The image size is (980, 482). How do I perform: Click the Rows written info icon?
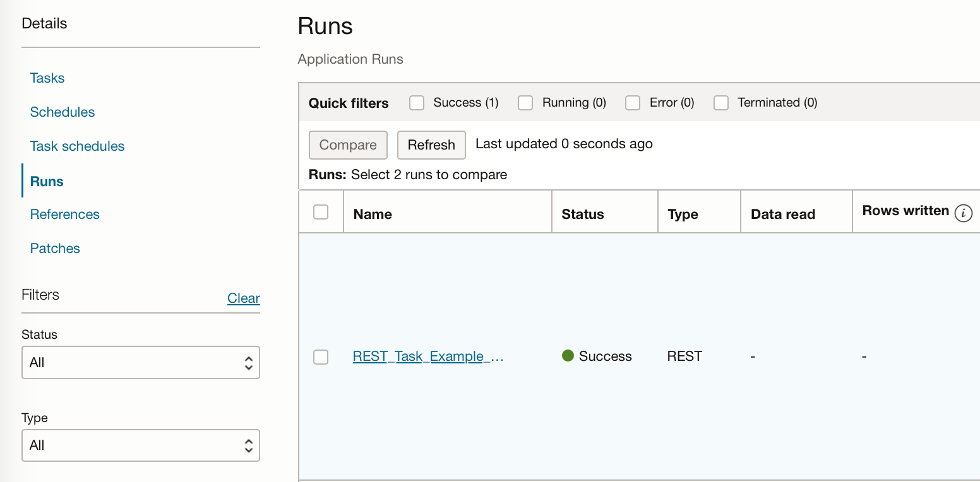tap(962, 213)
